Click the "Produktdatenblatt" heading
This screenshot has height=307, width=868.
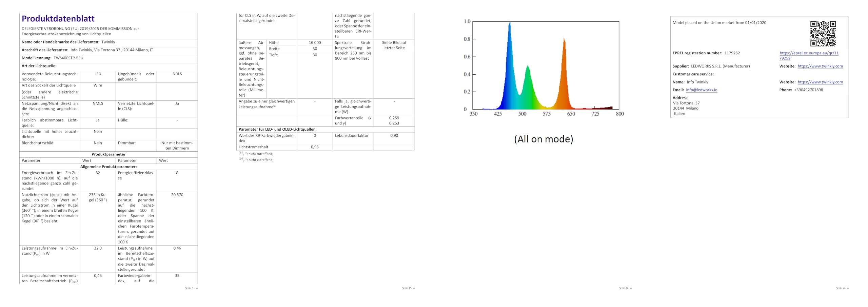click(x=58, y=19)
